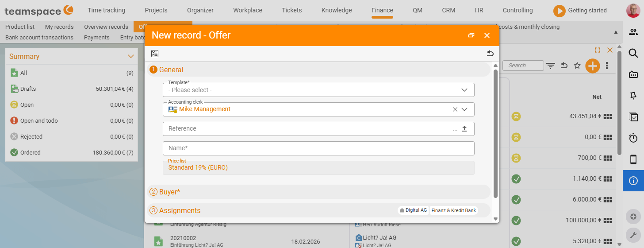Image resolution: width=644 pixels, height=248 pixels.
Task: Click the pin icon in right sidebar
Action: [633, 96]
